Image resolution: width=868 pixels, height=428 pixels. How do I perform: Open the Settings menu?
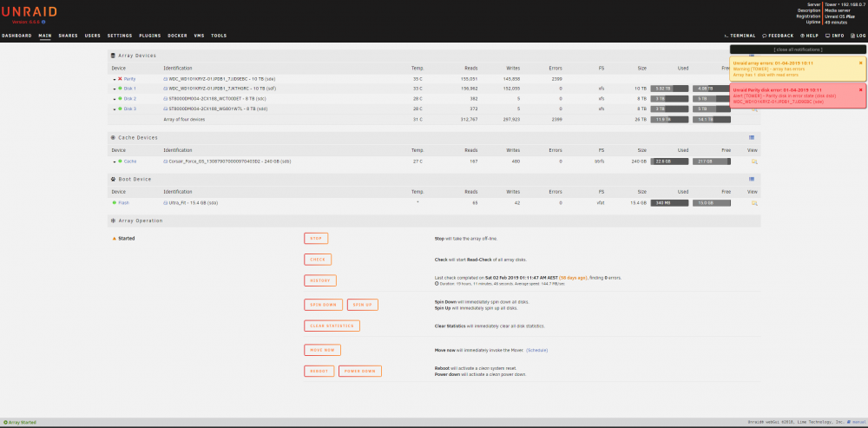[x=120, y=36]
